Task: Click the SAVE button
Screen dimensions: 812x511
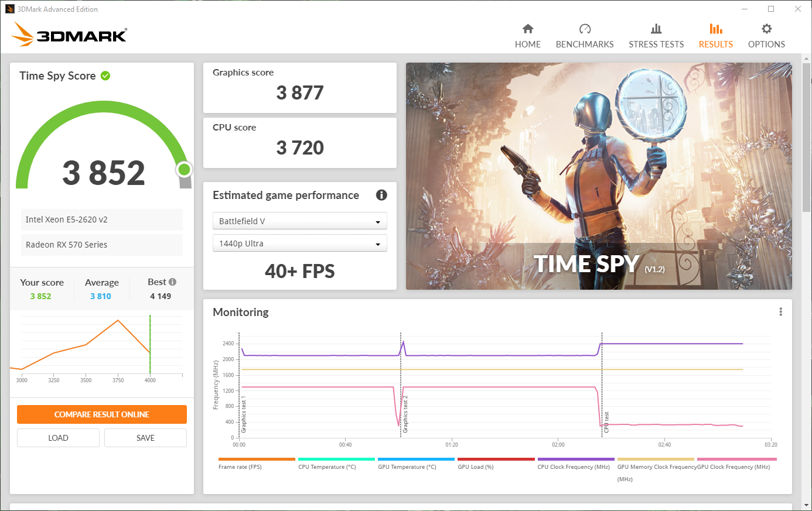Action: 145,437
